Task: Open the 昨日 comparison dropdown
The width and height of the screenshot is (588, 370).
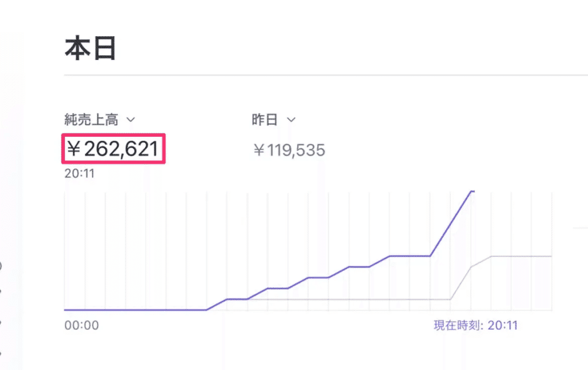Action: 273,120
